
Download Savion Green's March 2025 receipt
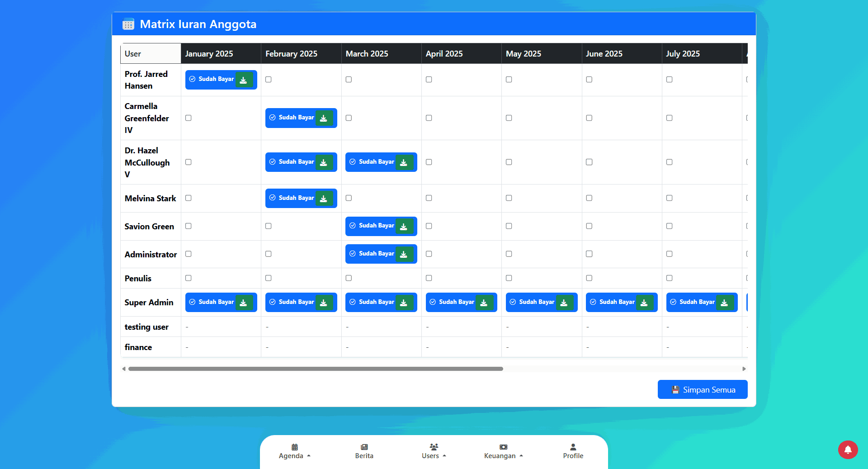point(404,227)
